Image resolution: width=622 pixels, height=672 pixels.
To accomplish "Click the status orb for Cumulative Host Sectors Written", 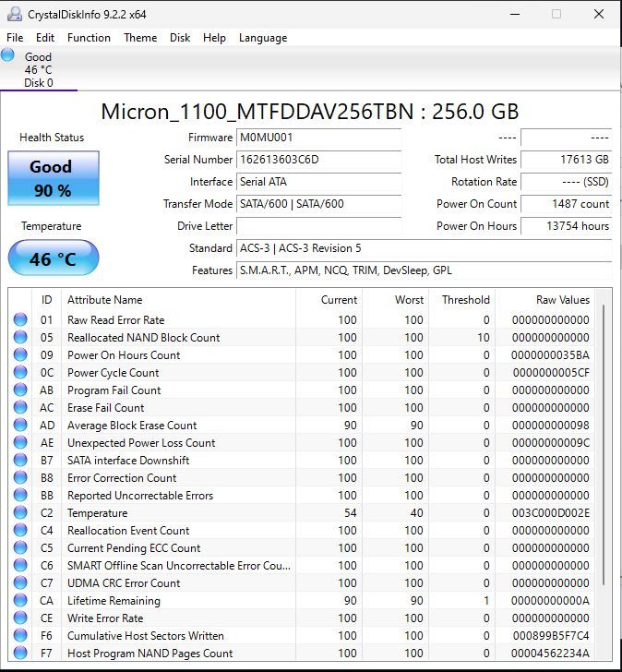I will click(x=20, y=636).
